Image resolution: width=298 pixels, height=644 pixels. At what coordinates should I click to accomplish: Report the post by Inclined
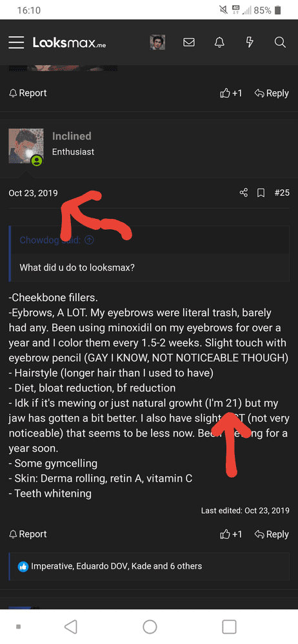coord(28,534)
